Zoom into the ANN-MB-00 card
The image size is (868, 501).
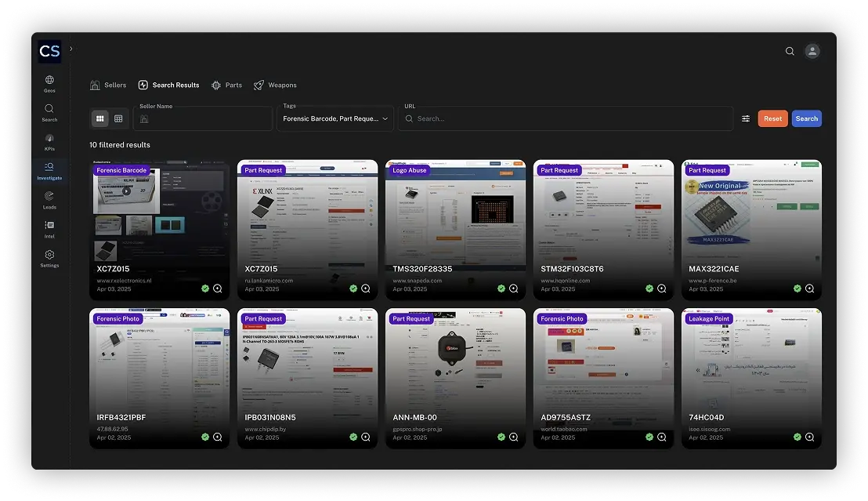(x=514, y=437)
